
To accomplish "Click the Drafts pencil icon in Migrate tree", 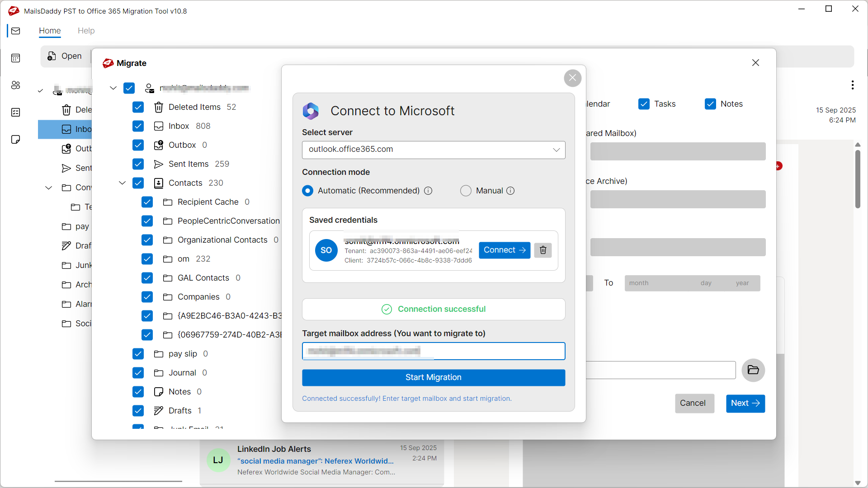I will click(159, 411).
